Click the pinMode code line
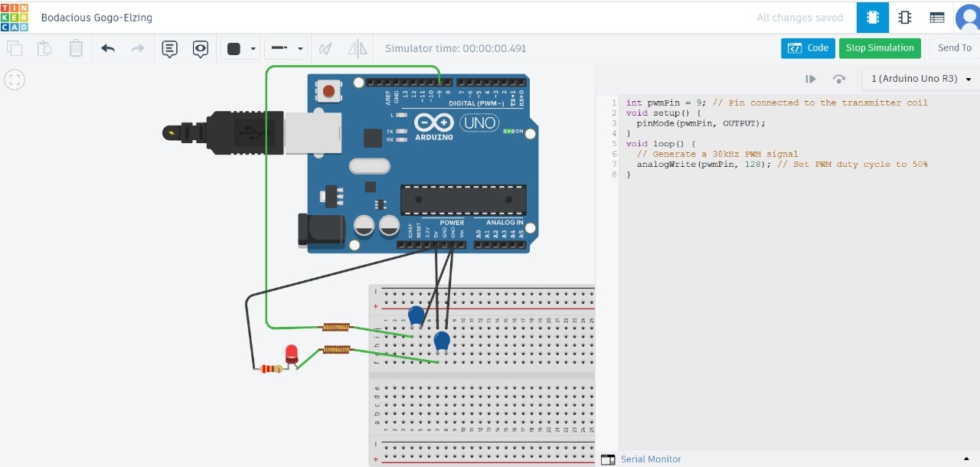 [701, 123]
